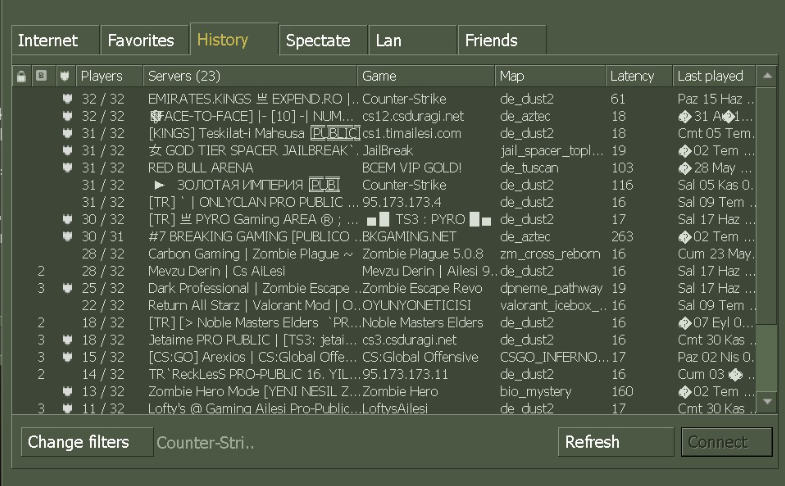Select ЗОЛОТАЯ ИМПЕРИЯ PUB server
Viewport: 785px width, 486px height.
click(247, 185)
